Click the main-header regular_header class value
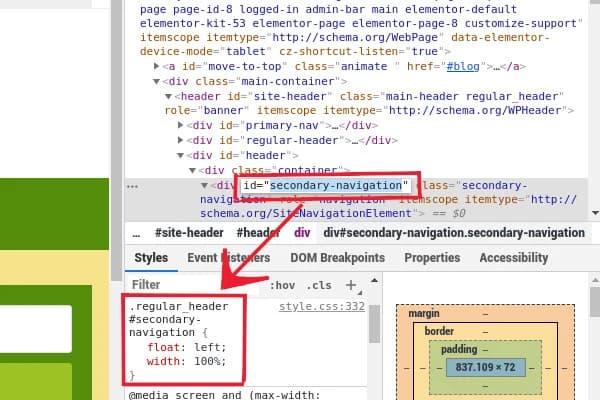 (472, 96)
